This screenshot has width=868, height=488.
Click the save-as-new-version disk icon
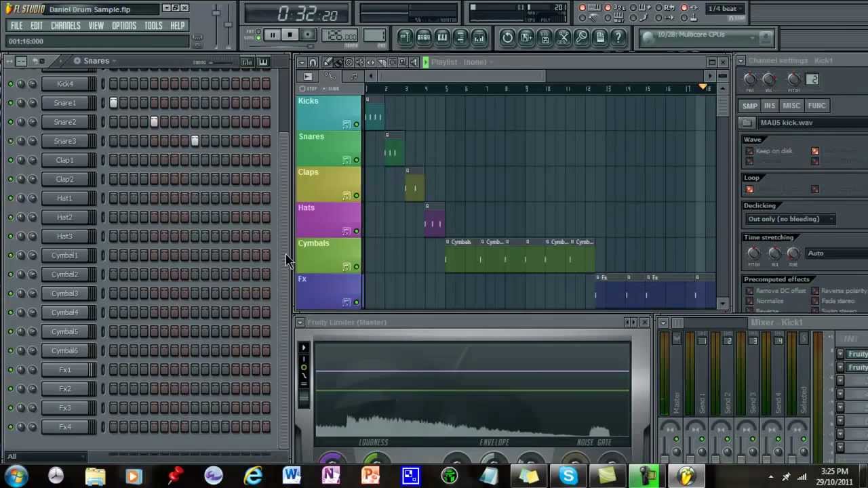click(526, 37)
